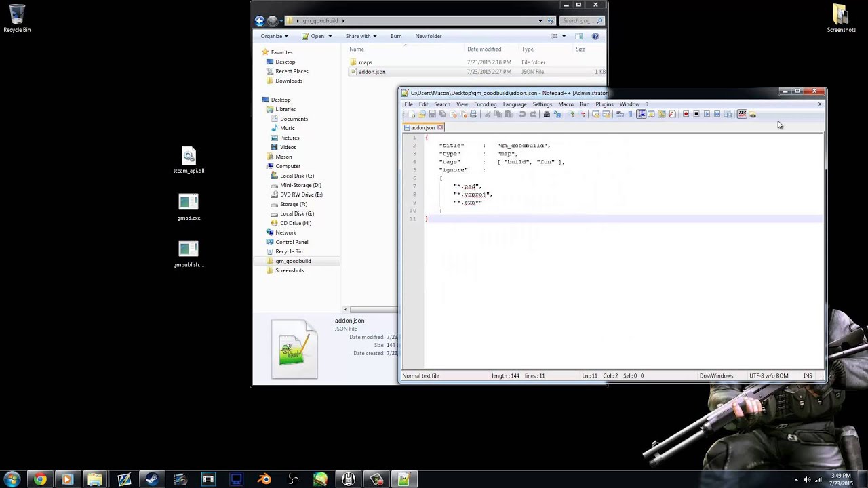Open the Plugins menu in Notepad++
868x488 pixels.
coord(604,104)
